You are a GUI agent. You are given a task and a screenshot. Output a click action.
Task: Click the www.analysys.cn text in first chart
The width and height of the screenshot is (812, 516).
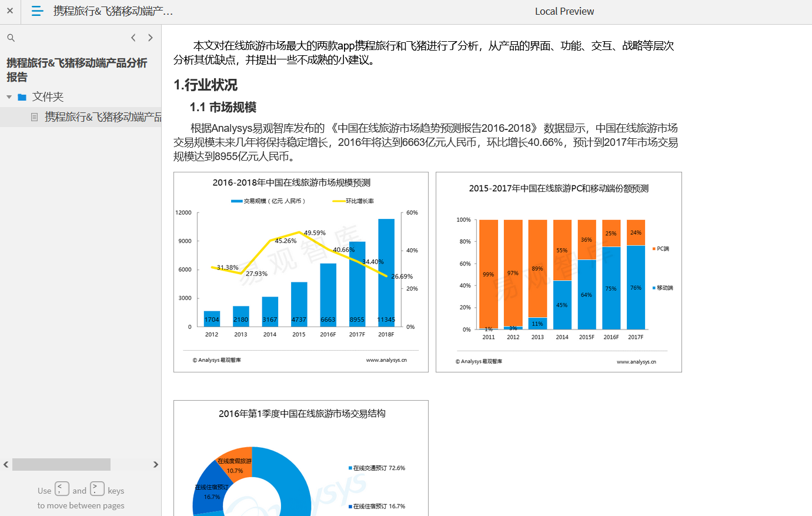pos(386,360)
